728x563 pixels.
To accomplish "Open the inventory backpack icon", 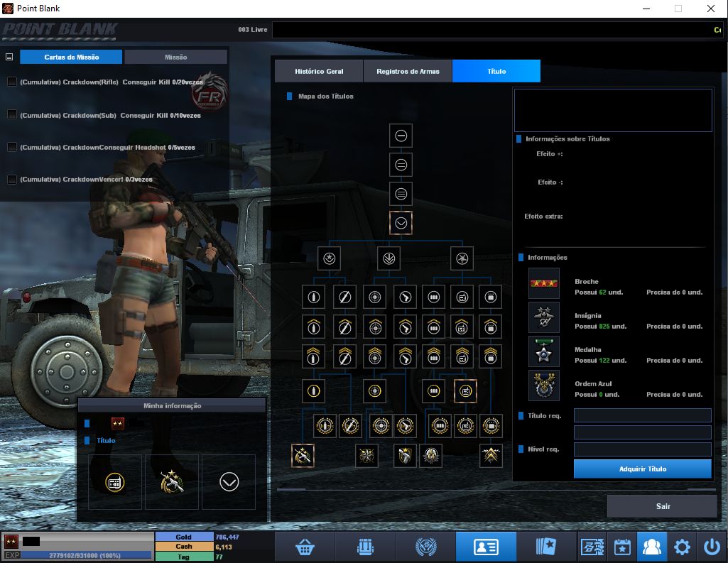I will (365, 547).
